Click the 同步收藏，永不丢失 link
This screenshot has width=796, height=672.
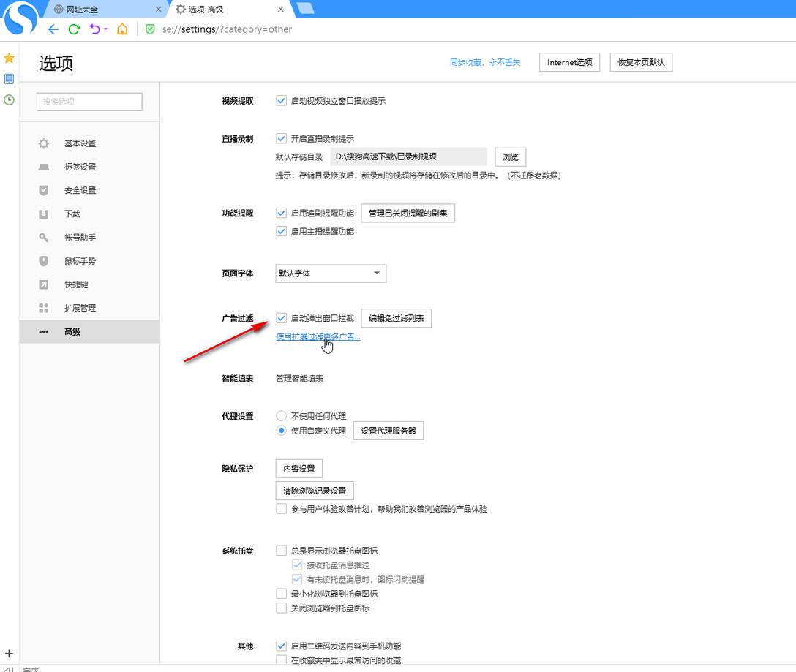coord(485,62)
